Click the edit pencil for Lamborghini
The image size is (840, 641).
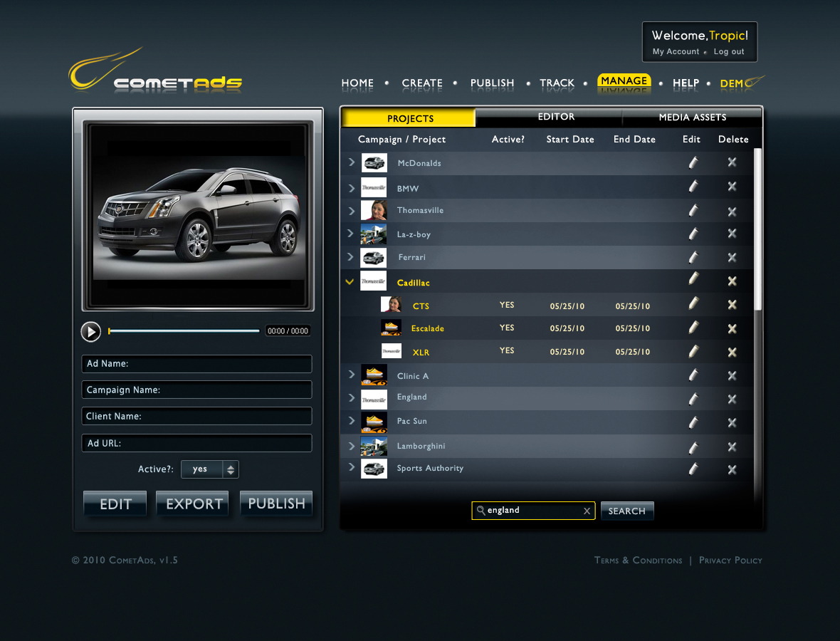(693, 447)
